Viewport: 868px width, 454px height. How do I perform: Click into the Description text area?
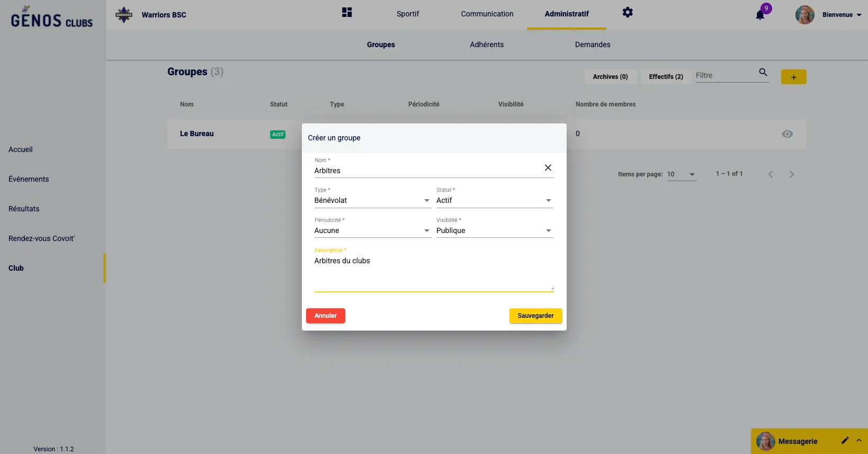pyautogui.click(x=433, y=273)
